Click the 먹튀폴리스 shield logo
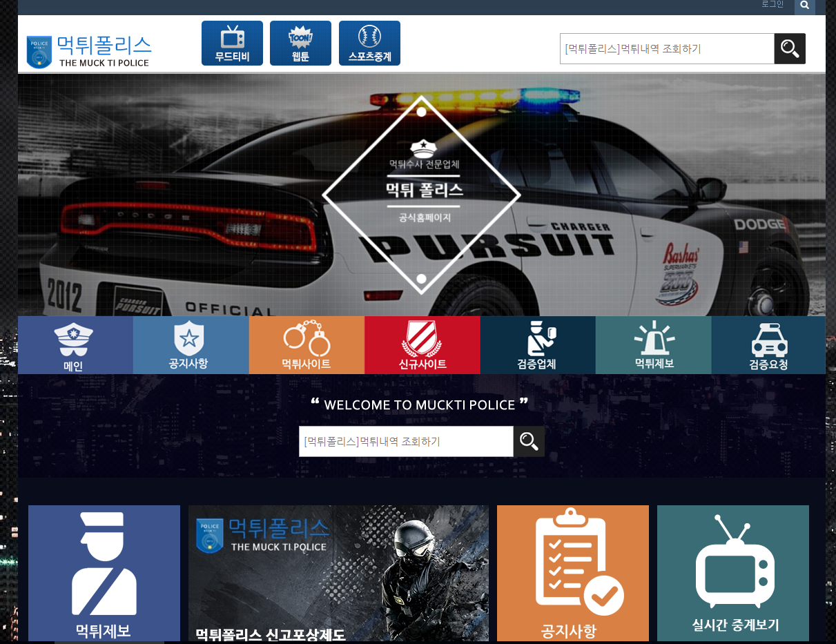The image size is (836, 644). coord(39,52)
